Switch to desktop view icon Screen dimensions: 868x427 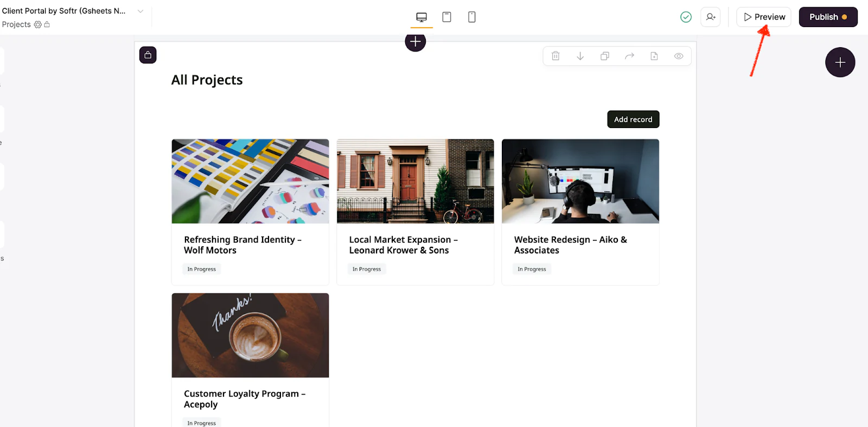click(422, 17)
